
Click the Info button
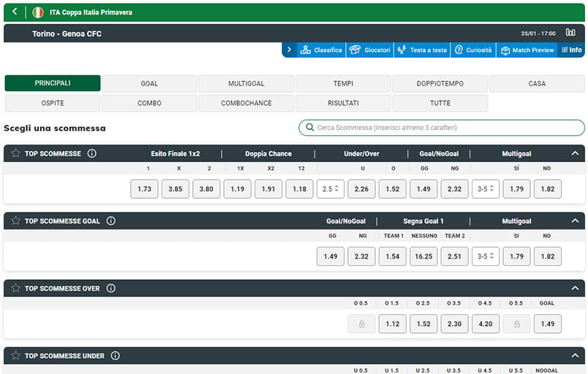click(571, 50)
